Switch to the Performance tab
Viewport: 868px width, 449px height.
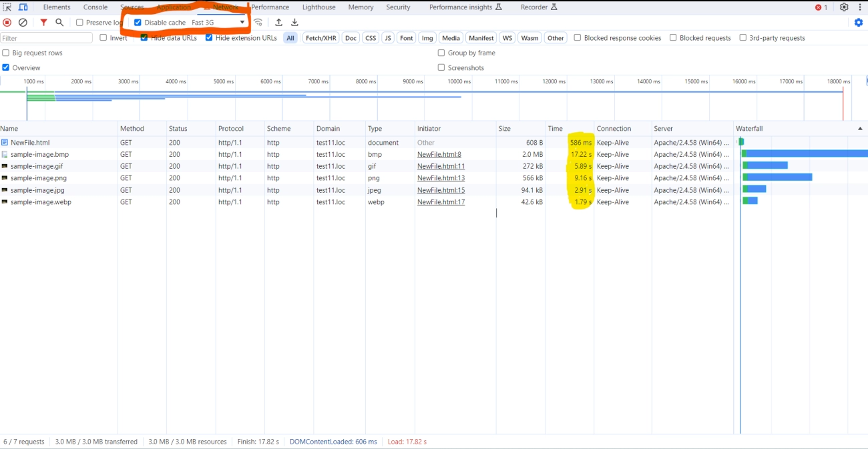pos(270,7)
